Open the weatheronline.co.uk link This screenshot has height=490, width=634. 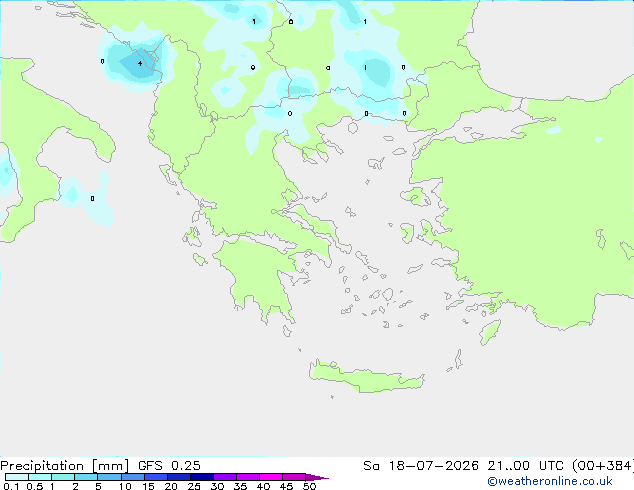click(550, 481)
